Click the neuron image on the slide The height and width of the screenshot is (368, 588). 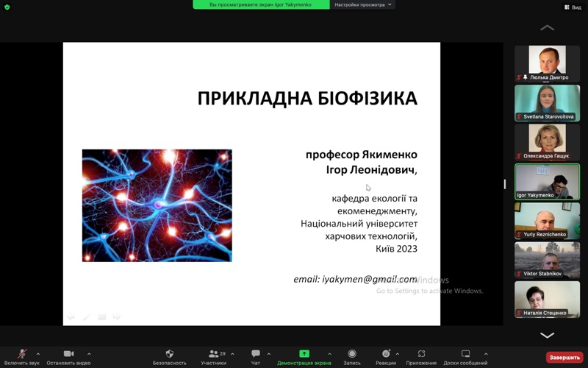[157, 205]
